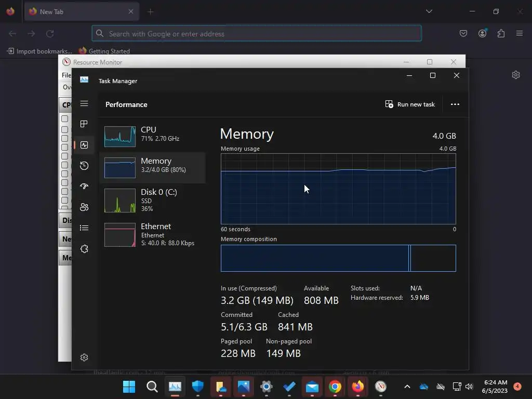532x399 pixels.
Task: Open the Services puzzle sidebar icon
Action: point(84,249)
